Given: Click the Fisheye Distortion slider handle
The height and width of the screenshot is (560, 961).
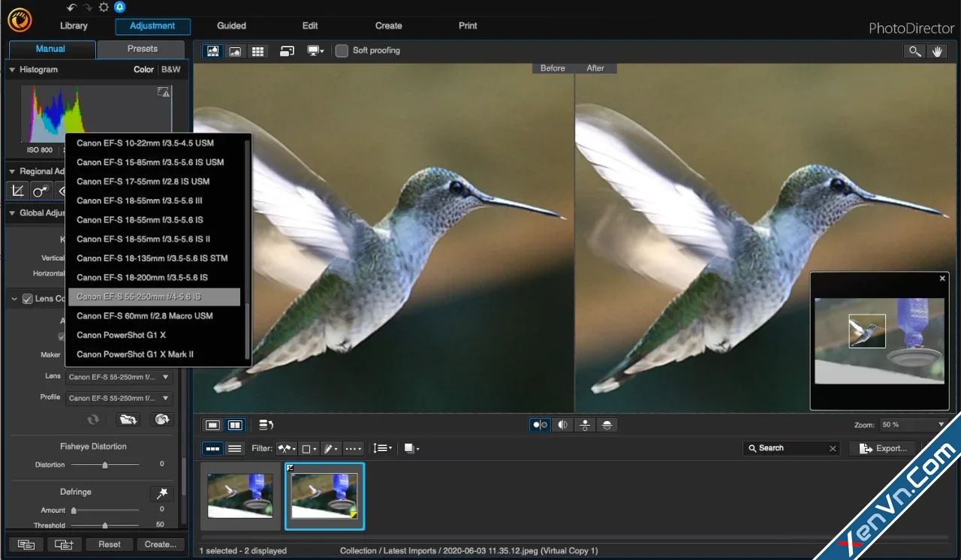Looking at the screenshot, I should click(105, 465).
